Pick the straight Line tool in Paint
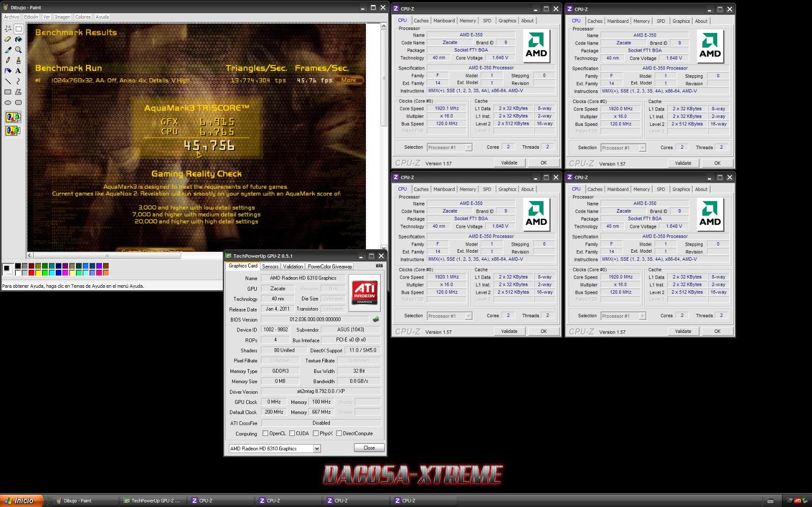This screenshot has width=812, height=507. coord(8,81)
